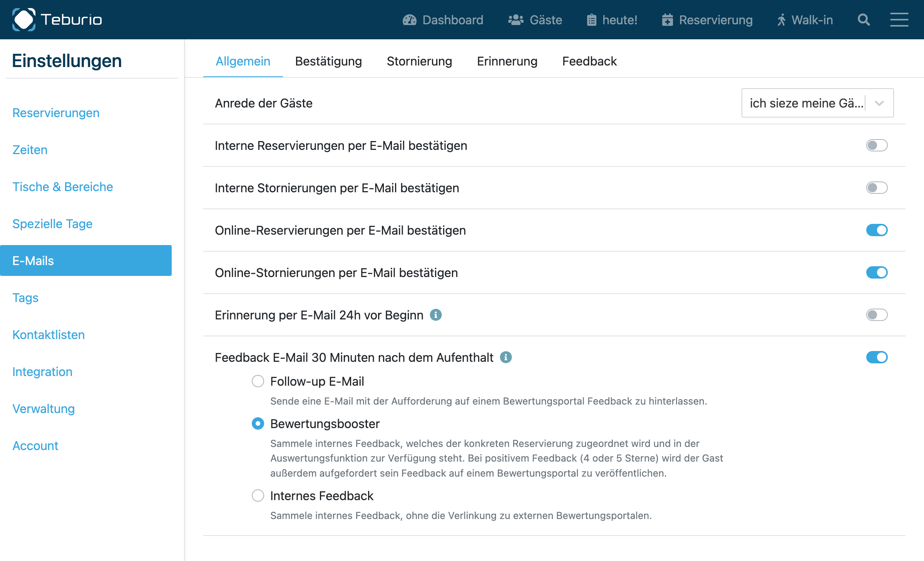
Task: Enable Interne Reservierungen per E-Mail bestätigen
Action: tap(878, 146)
